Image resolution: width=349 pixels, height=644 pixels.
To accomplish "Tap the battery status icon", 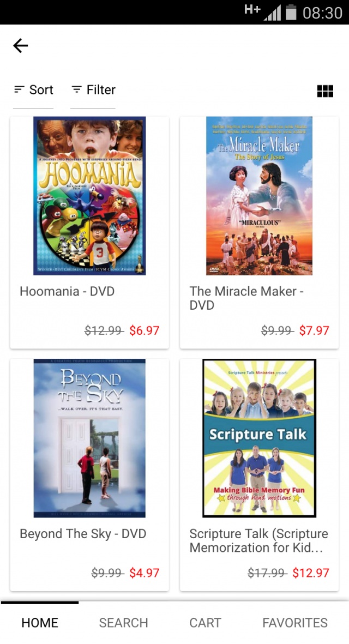I will [x=291, y=12].
